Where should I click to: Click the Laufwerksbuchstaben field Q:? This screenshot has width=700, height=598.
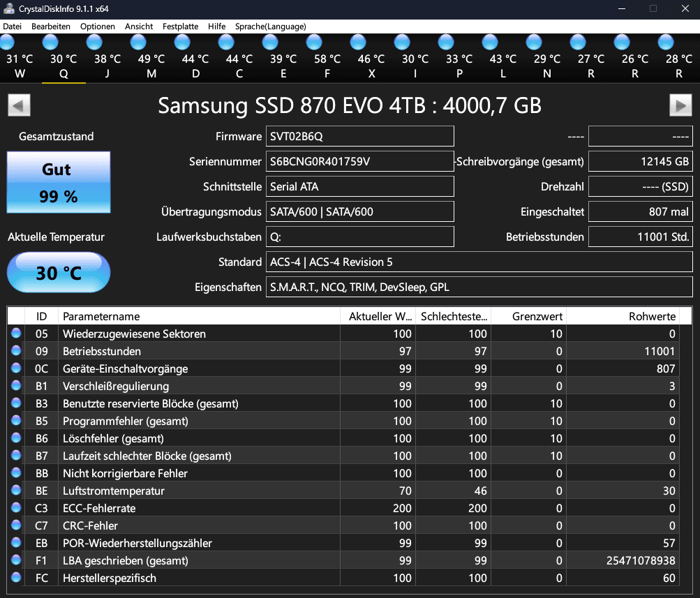click(360, 237)
